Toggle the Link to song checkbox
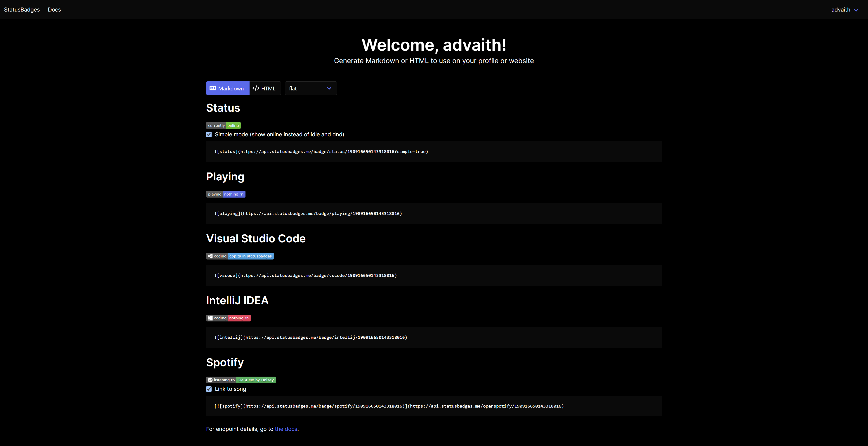 point(209,389)
